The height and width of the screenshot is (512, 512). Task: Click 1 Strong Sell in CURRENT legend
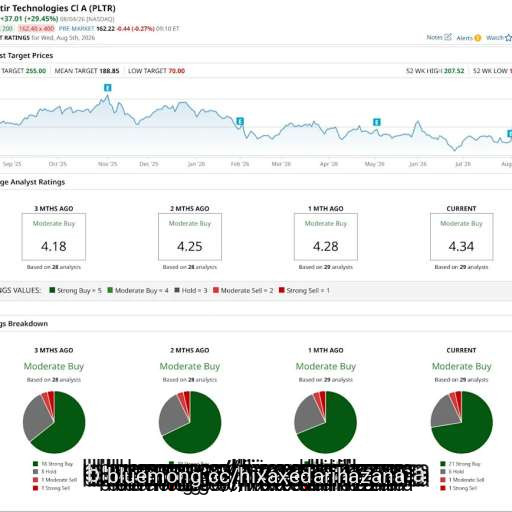(463, 488)
